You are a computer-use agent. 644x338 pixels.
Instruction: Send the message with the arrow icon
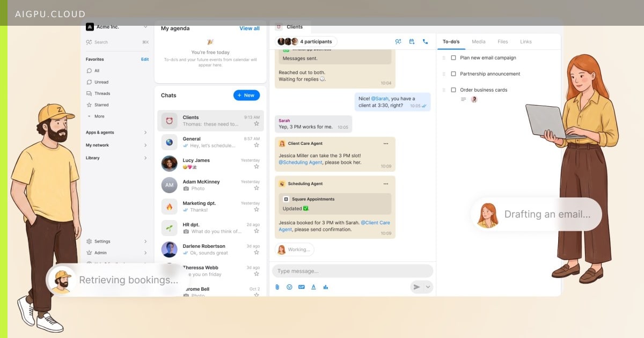pyautogui.click(x=416, y=287)
